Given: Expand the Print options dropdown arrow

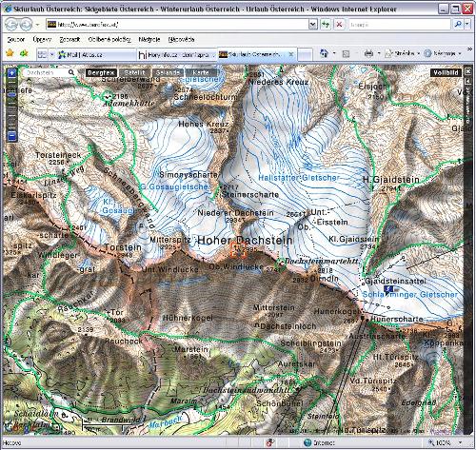Looking at the screenshot, I should tap(379, 53).
